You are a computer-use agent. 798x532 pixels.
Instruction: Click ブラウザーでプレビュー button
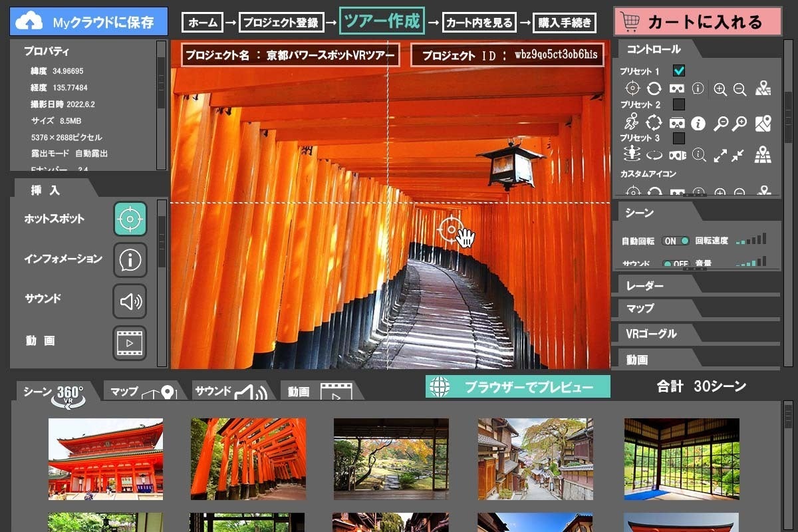coord(517,387)
